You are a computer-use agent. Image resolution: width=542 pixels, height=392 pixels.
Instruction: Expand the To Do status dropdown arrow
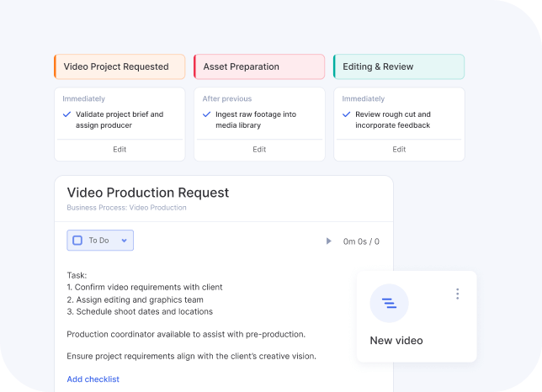(124, 241)
